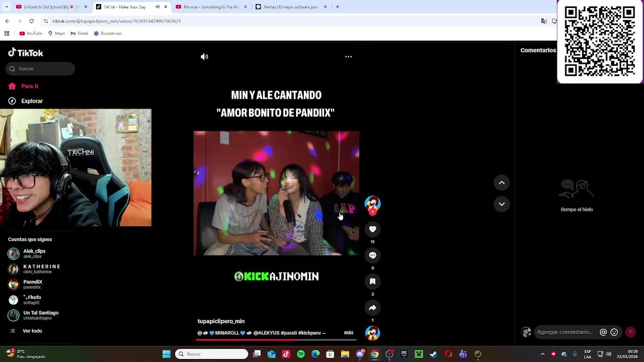644x362 pixels.
Task: Open spinning sound disc avatar
Action: (372, 333)
